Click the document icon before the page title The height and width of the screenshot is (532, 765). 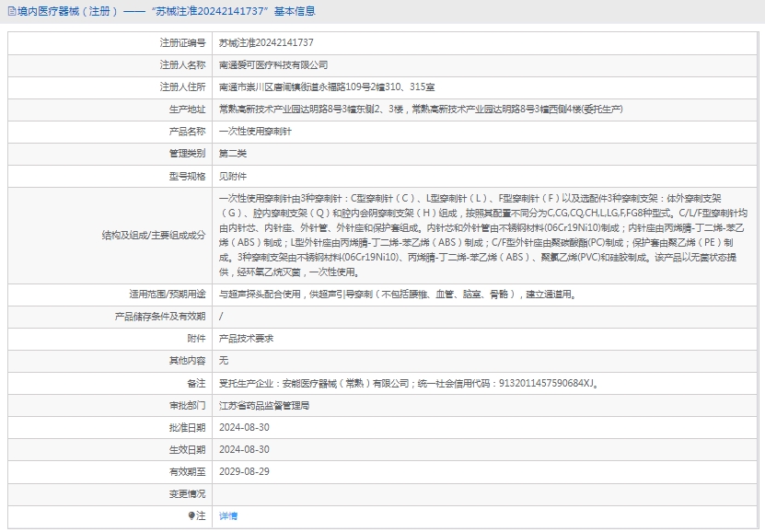tap(11, 12)
